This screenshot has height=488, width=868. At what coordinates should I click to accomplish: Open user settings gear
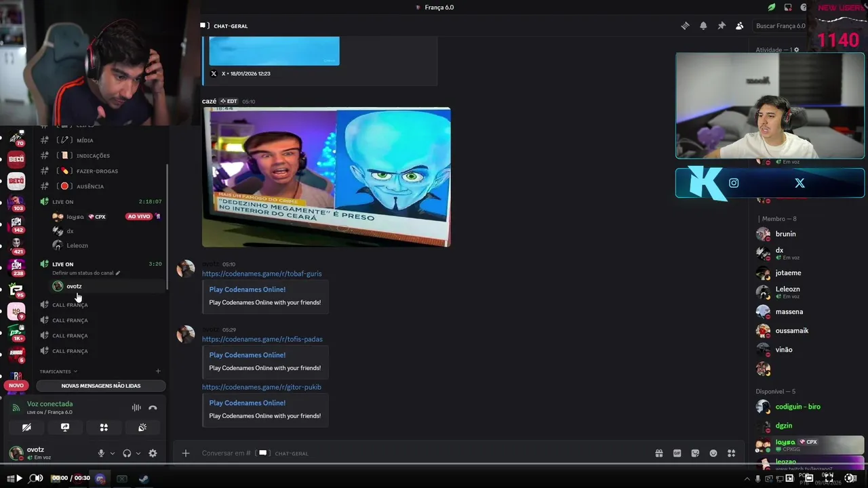pos(153,453)
